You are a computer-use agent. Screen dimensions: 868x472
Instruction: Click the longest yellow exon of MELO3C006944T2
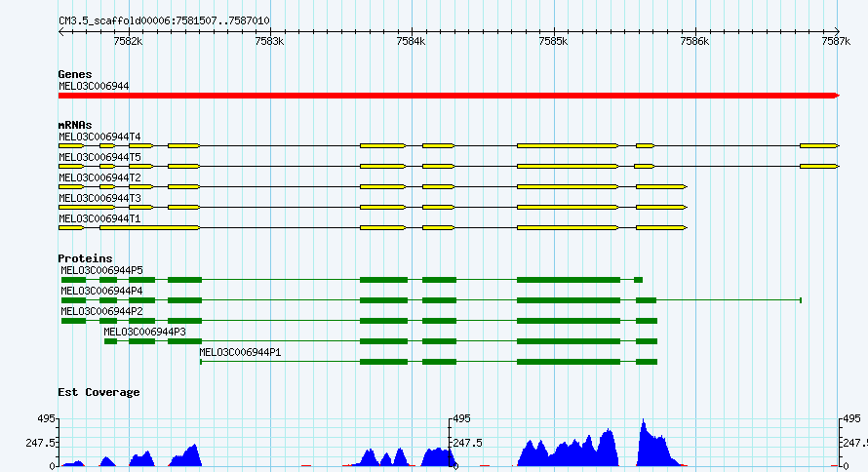[568, 186]
